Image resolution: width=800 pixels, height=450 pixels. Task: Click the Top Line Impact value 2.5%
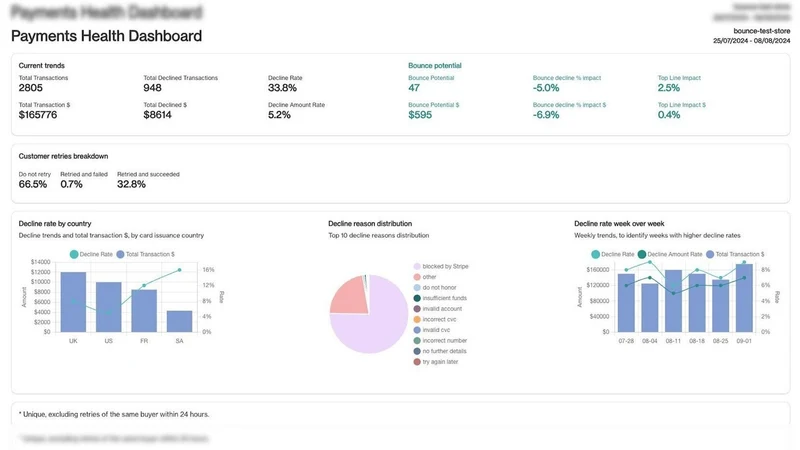pyautogui.click(x=669, y=88)
